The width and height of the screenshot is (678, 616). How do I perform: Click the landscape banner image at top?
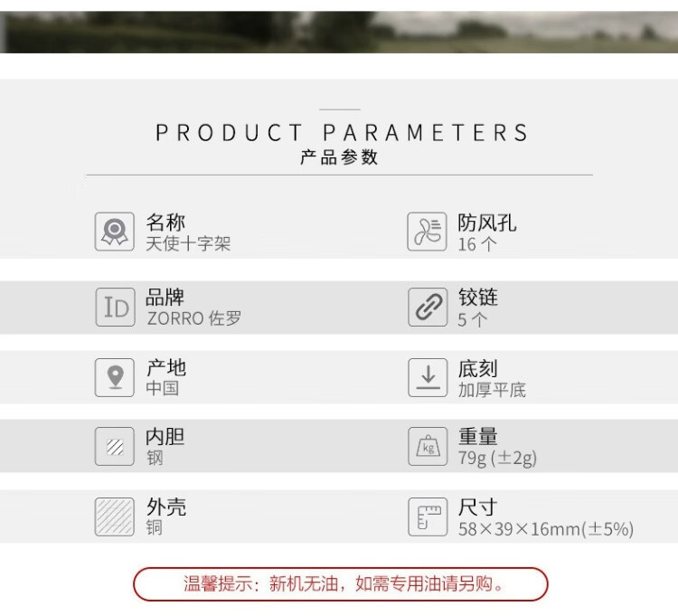point(339,32)
